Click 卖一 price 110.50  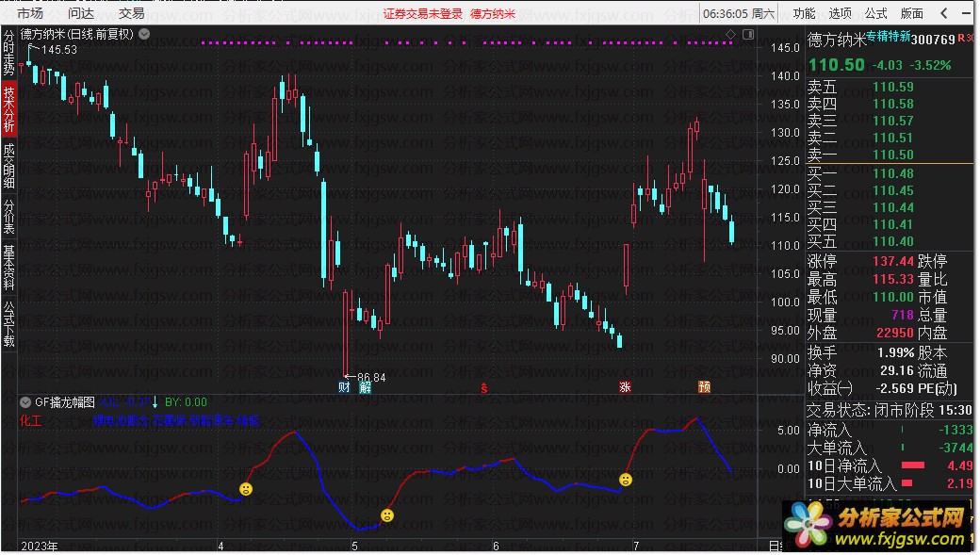coord(893,155)
